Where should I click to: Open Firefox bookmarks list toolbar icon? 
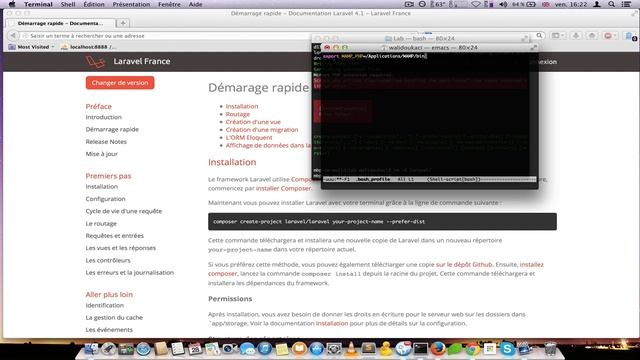click(558, 36)
